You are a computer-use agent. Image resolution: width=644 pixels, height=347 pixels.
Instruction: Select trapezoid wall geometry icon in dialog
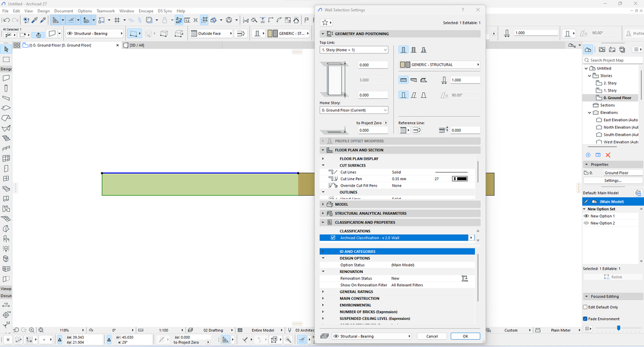(x=414, y=80)
